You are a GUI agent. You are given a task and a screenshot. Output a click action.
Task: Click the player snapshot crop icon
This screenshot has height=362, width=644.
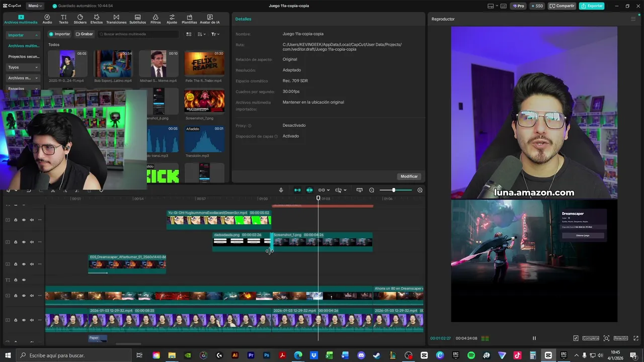click(x=606, y=338)
